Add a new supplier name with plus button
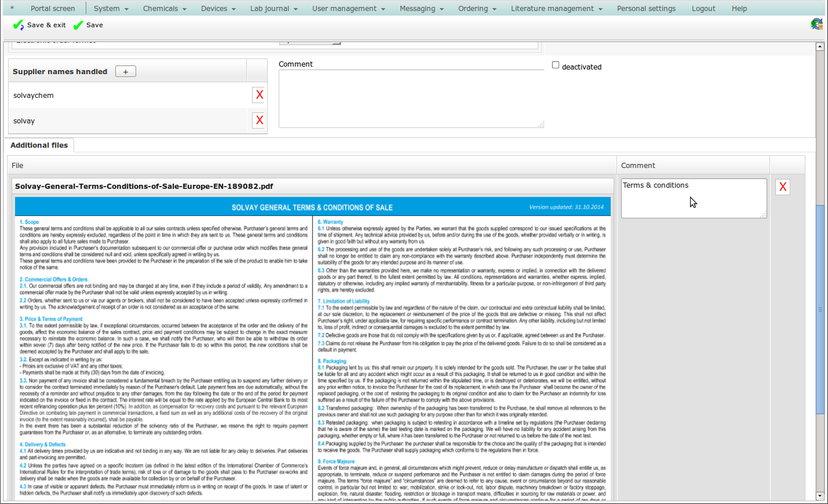 coord(125,71)
